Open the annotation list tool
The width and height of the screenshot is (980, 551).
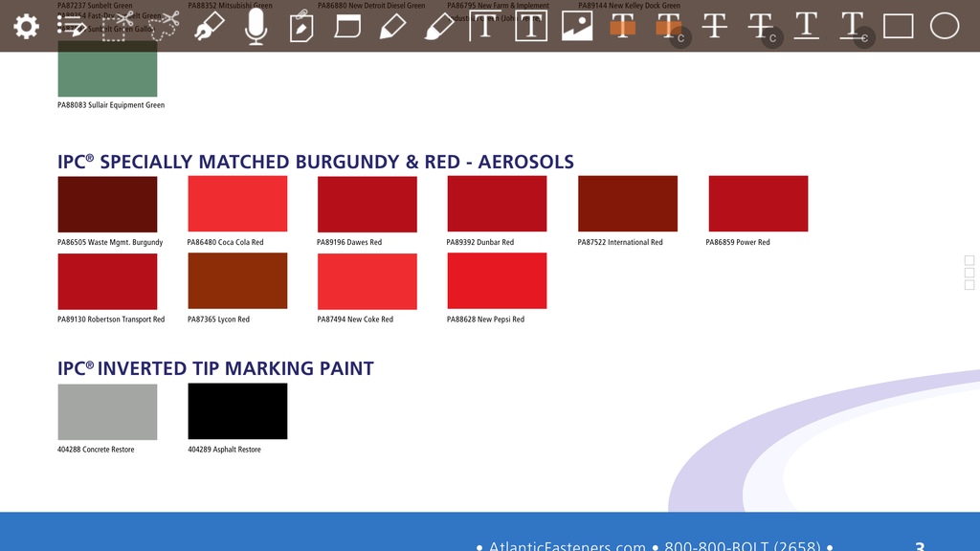pyautogui.click(x=71, y=26)
